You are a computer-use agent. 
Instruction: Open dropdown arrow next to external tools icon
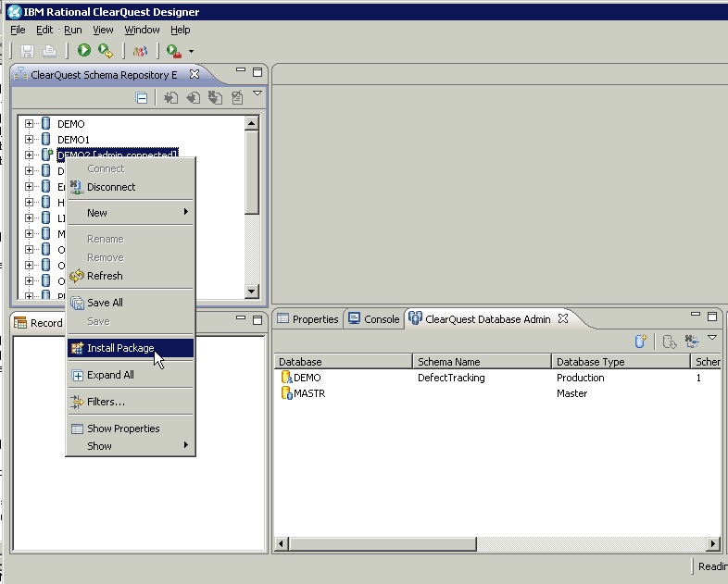(191, 51)
